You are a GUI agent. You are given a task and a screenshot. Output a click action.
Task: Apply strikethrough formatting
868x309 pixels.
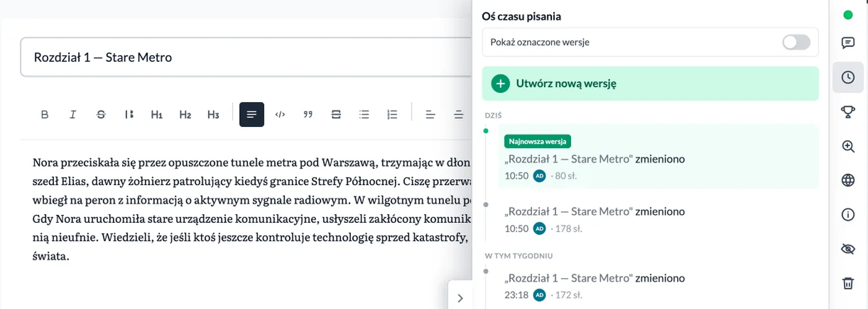[x=101, y=115]
